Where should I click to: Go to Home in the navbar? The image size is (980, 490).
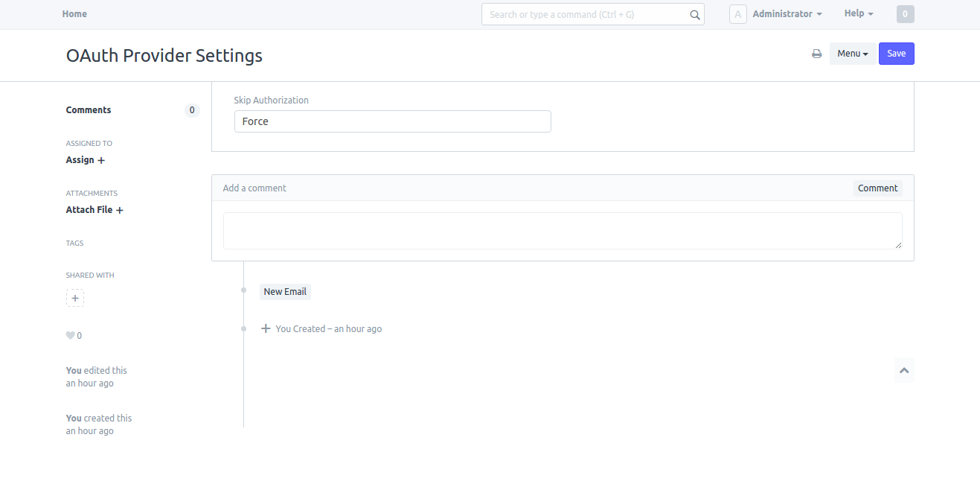tap(74, 14)
